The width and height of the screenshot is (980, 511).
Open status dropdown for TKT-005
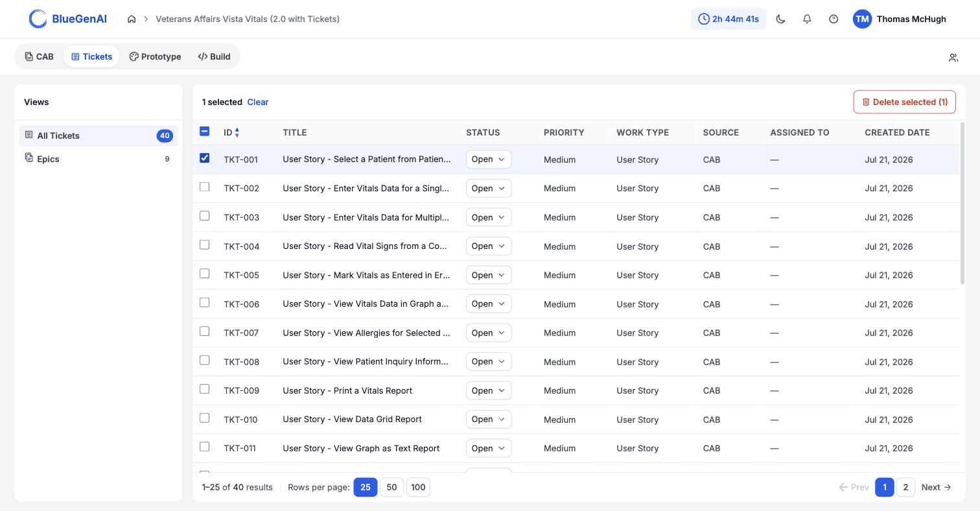click(489, 275)
